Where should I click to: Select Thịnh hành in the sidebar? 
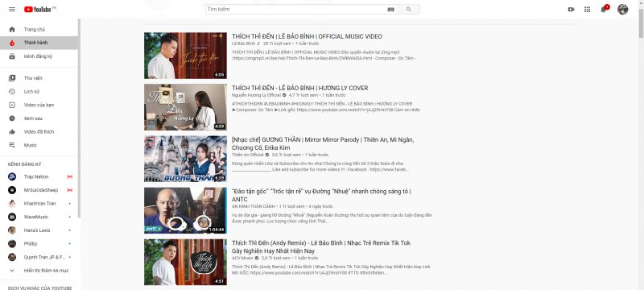(x=39, y=43)
